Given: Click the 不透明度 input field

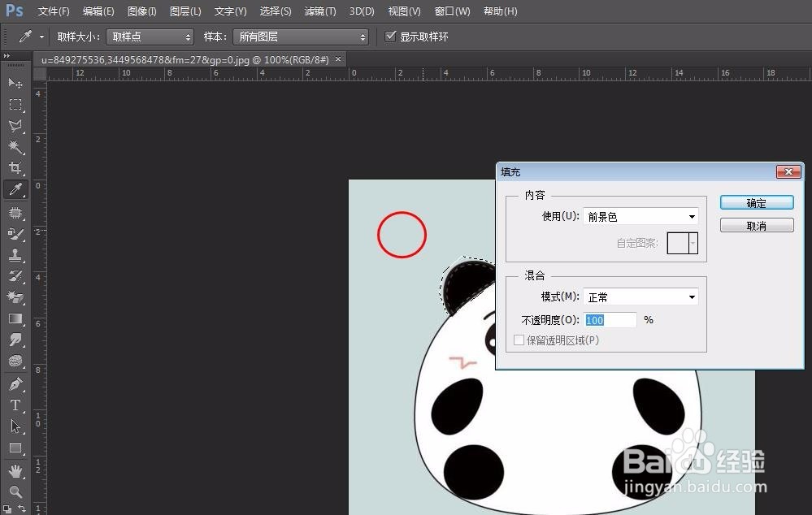Looking at the screenshot, I should [610, 320].
